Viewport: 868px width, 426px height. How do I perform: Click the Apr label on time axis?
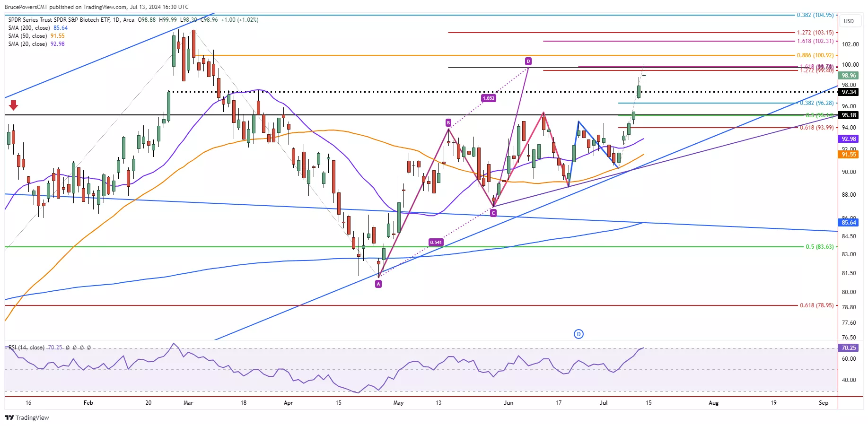click(288, 403)
